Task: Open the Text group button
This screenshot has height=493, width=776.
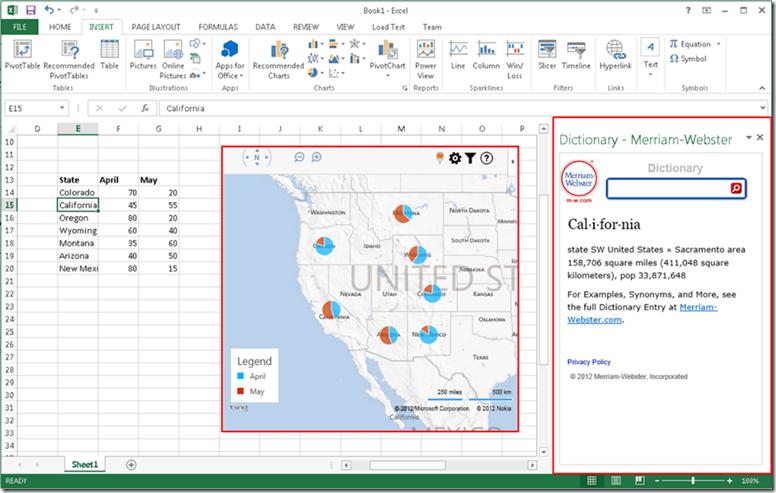Action: tap(650, 57)
